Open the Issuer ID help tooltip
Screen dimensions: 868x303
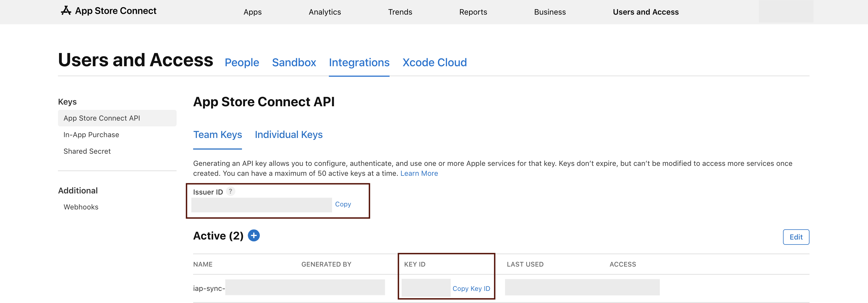(231, 192)
